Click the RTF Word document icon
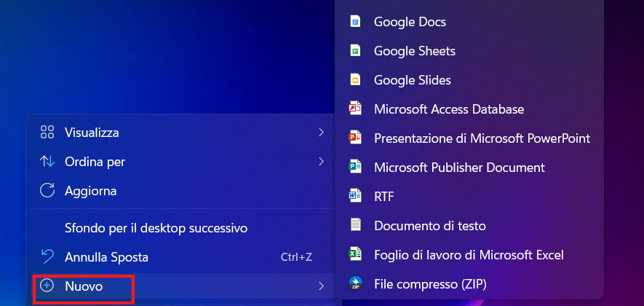This screenshot has width=644, height=306. 355,196
